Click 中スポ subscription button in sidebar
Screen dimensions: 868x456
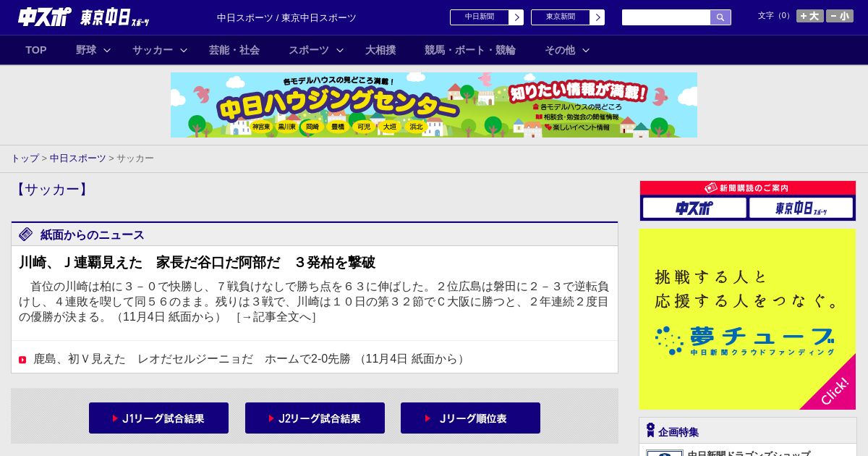[694, 208]
